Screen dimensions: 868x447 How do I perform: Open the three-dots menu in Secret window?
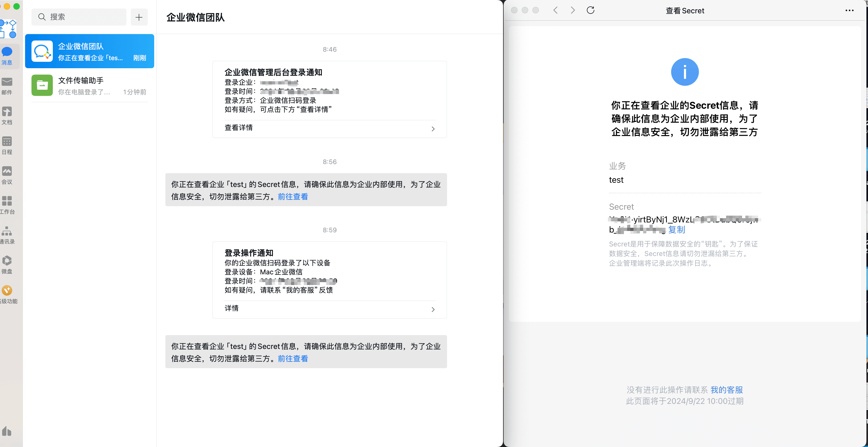click(x=849, y=10)
